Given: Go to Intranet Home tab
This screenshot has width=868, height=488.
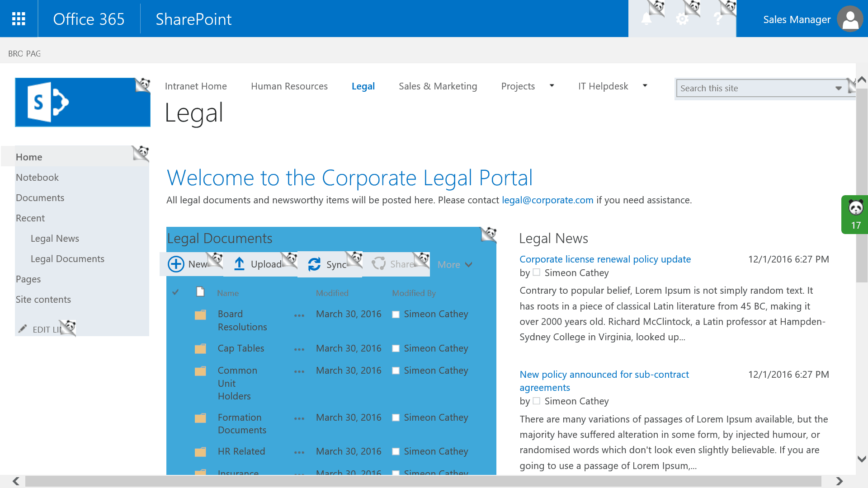Looking at the screenshot, I should click(196, 86).
